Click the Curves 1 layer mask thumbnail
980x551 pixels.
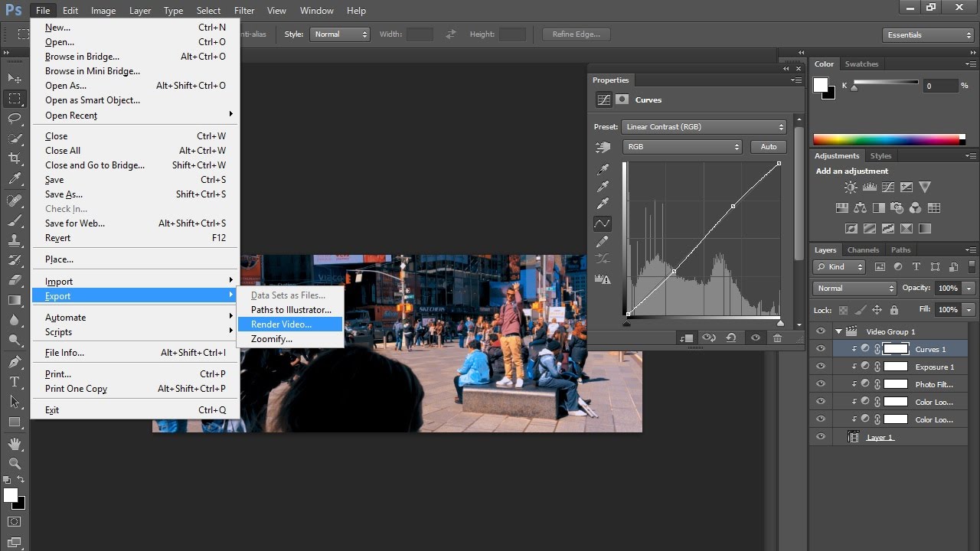point(895,349)
